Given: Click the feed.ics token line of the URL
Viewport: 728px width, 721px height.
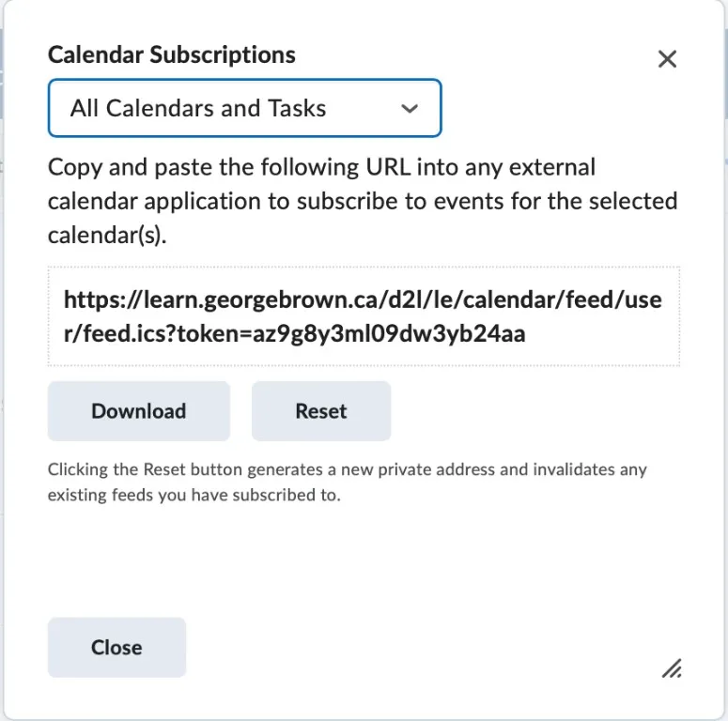Looking at the screenshot, I should pos(294,332).
